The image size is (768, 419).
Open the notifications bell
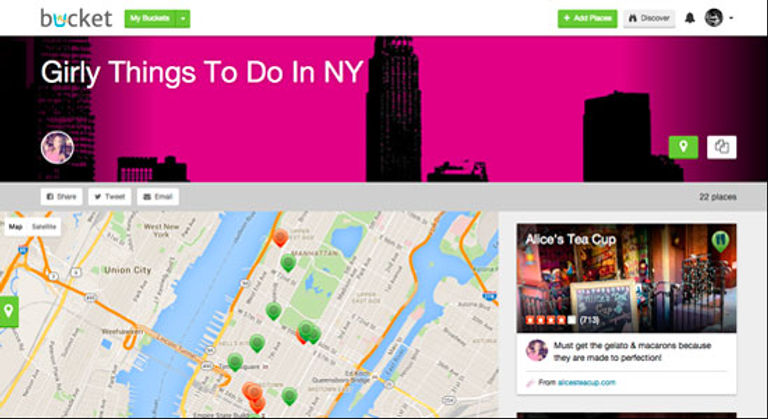pos(690,18)
